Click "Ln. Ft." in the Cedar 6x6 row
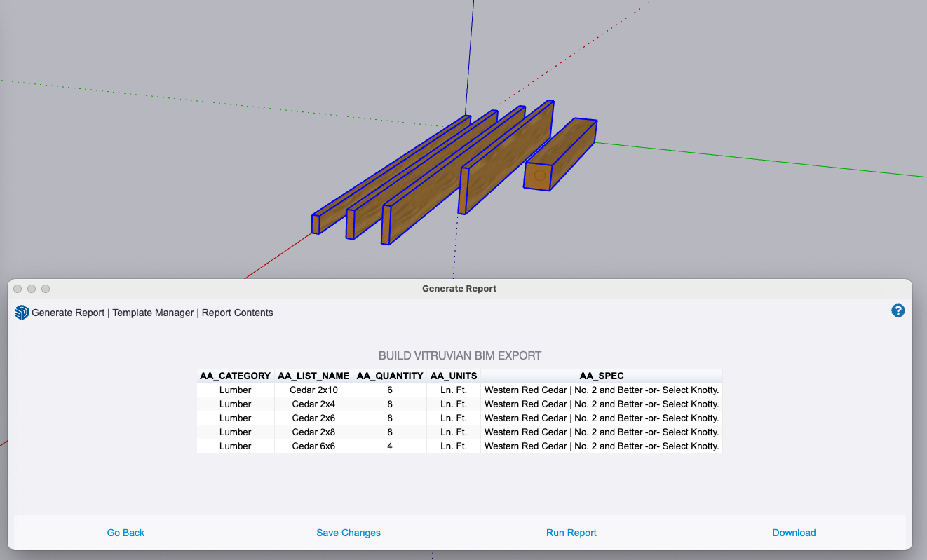Viewport: 927px width, 560px height. pos(454,446)
